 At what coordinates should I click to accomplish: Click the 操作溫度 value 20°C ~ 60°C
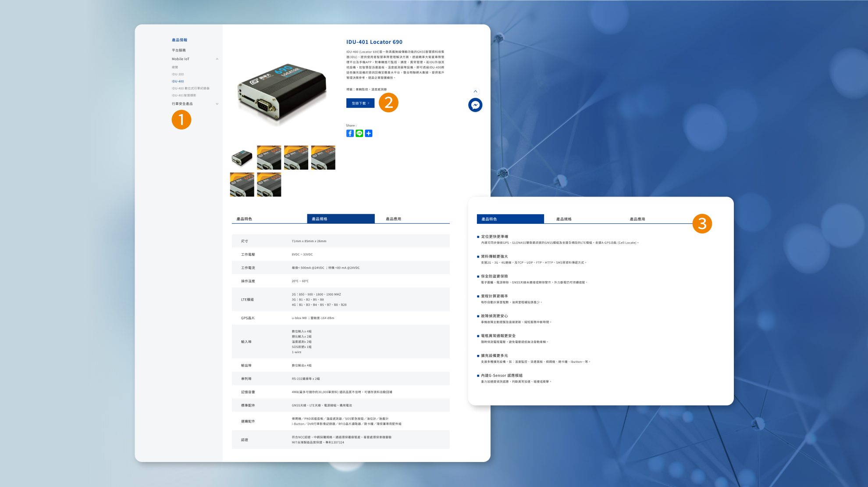pyautogui.click(x=300, y=281)
